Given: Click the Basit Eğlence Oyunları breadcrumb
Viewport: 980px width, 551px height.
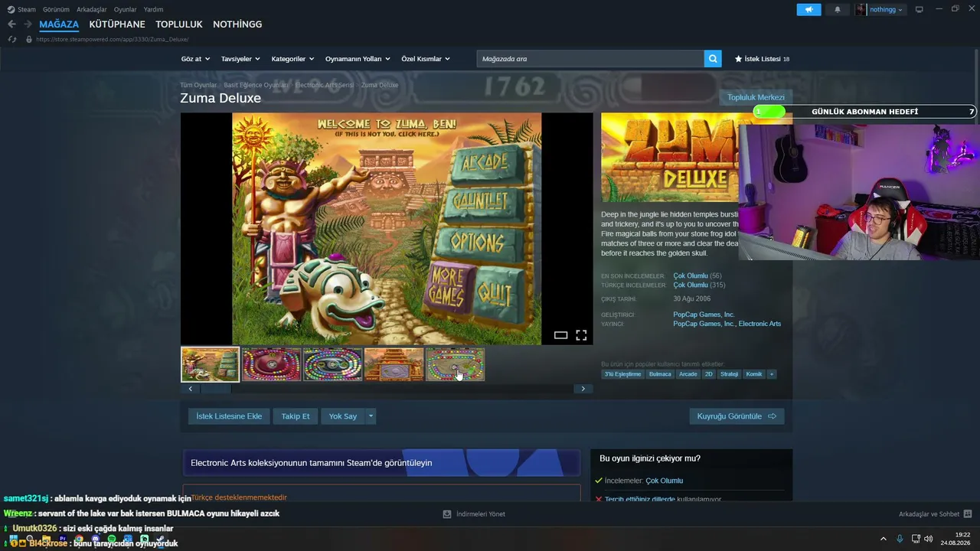Looking at the screenshot, I should pos(256,85).
